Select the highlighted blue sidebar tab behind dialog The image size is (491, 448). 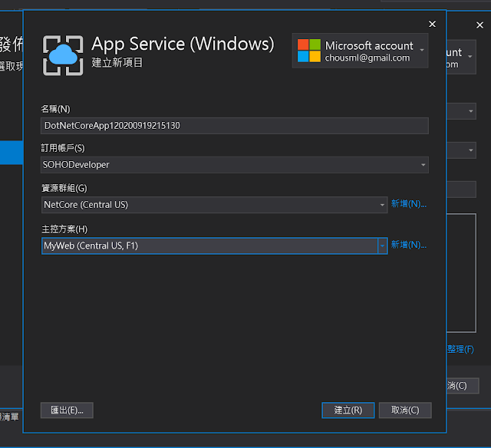(x=12, y=153)
